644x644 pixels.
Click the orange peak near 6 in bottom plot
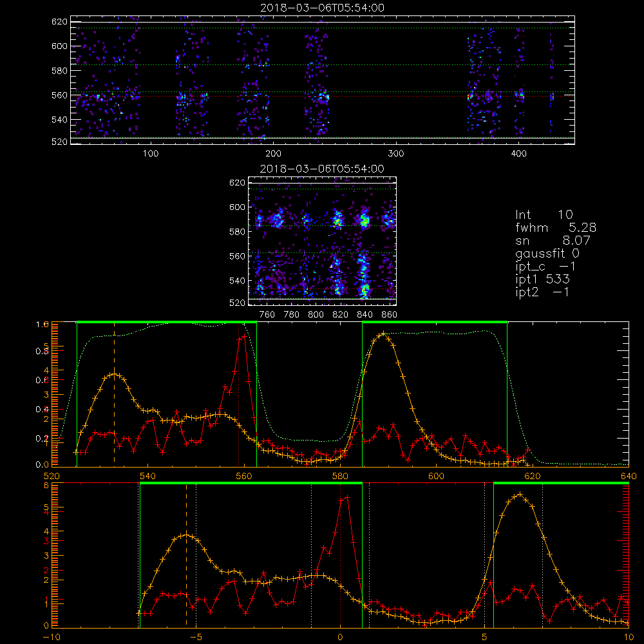point(520,495)
